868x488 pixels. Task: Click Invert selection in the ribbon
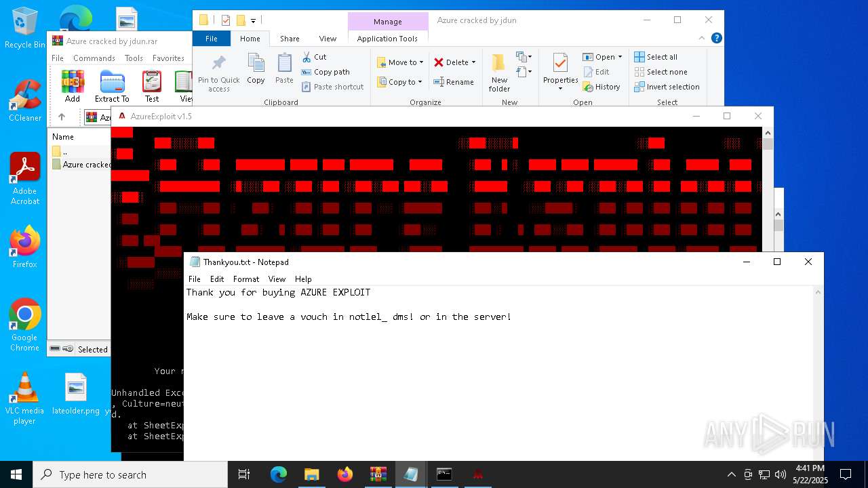(667, 87)
